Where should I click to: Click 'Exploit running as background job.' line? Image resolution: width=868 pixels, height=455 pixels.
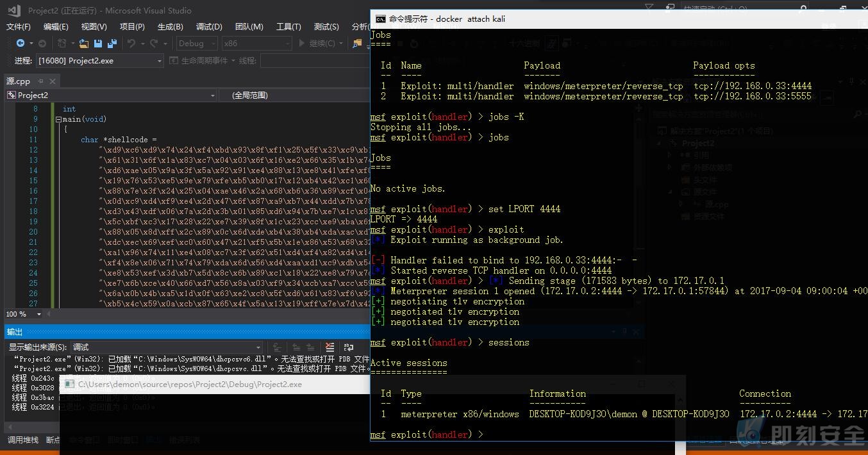pos(477,240)
